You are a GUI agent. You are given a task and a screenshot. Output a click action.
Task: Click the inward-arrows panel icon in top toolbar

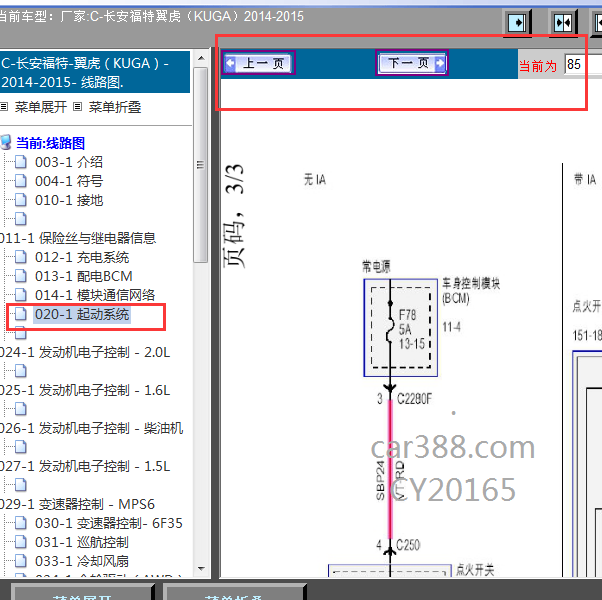coord(563,23)
